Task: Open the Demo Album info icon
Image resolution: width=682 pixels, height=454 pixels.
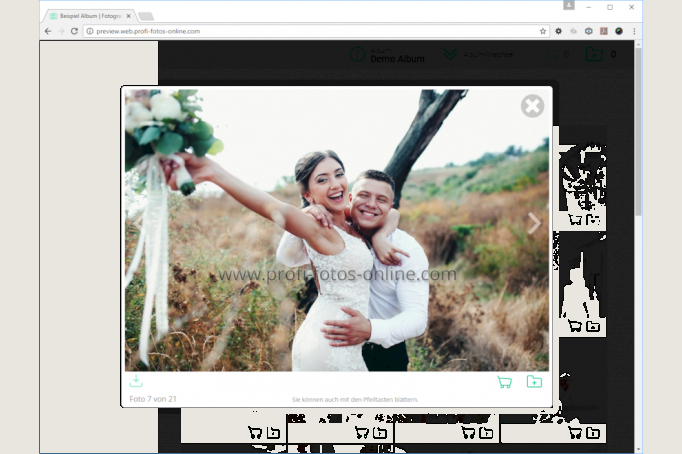Action: point(358,55)
